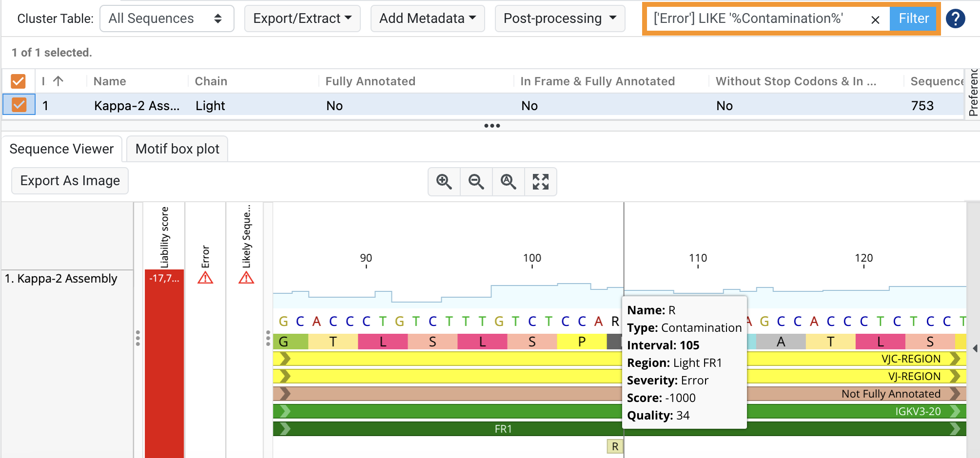Click the VJC-REGION annotation label
980x458 pixels.
click(911, 359)
